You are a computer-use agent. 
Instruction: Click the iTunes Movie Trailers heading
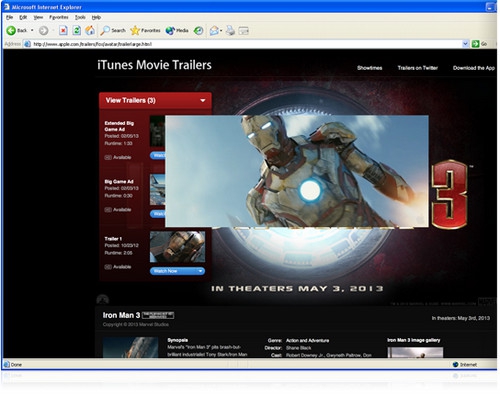(x=154, y=65)
